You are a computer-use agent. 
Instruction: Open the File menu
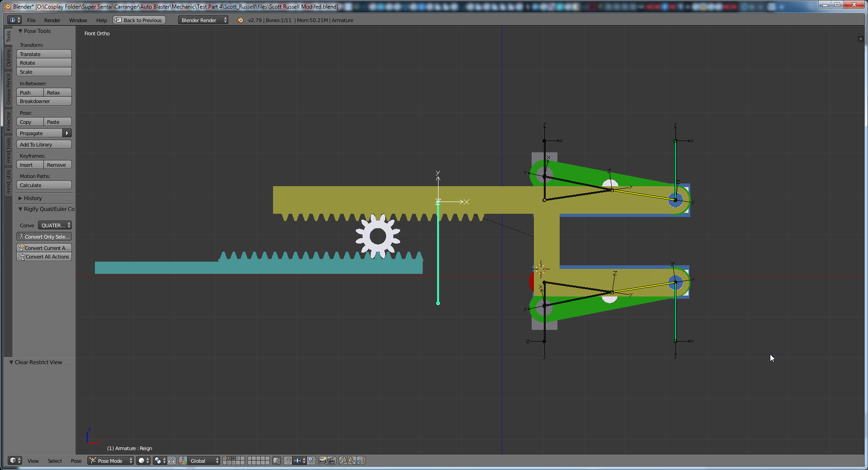31,20
